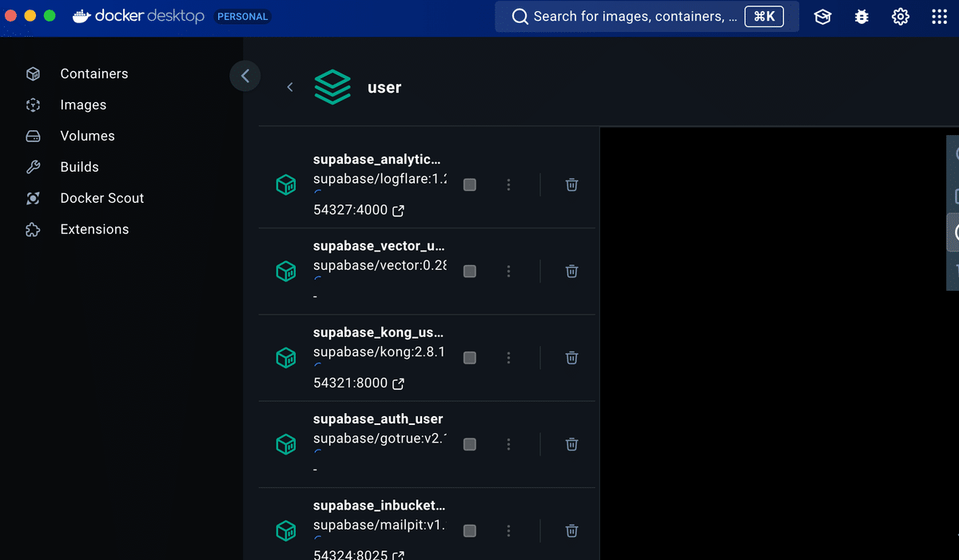Open Docker Scout from the sidebar
Screen dimensions: 959x560
click(x=101, y=198)
